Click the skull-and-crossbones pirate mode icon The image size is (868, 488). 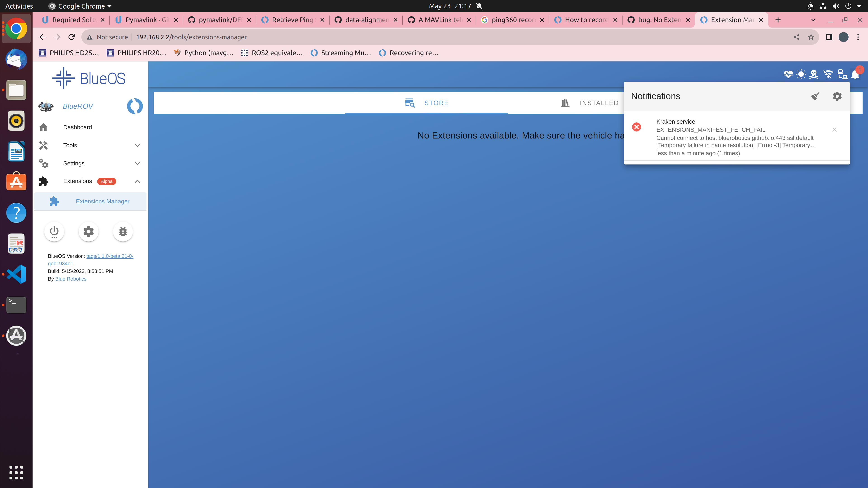click(814, 74)
